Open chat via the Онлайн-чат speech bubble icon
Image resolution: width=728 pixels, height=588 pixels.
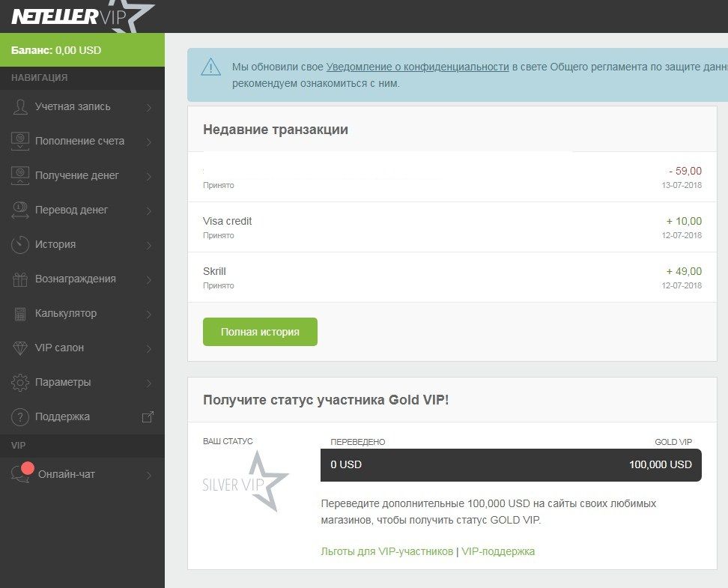pyautogui.click(x=21, y=473)
